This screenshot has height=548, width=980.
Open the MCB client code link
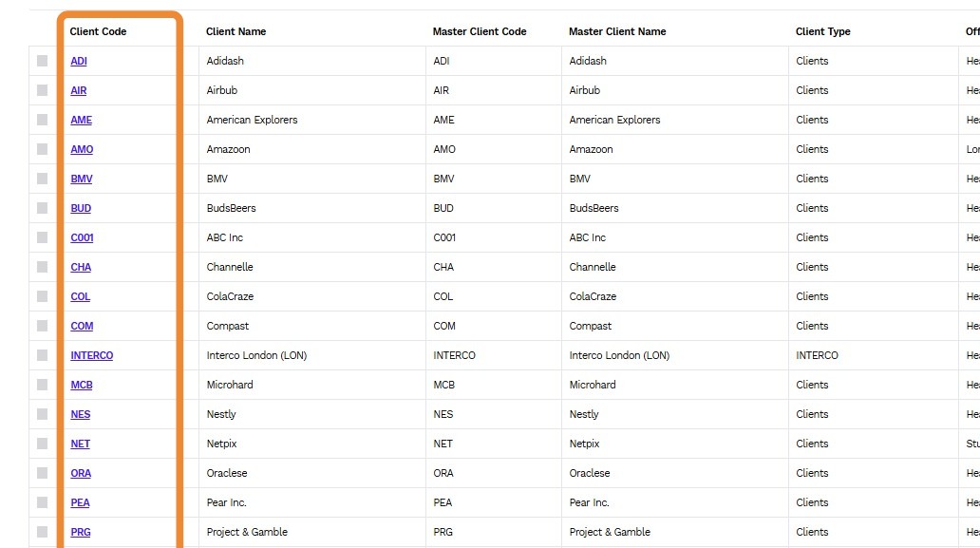[82, 385]
